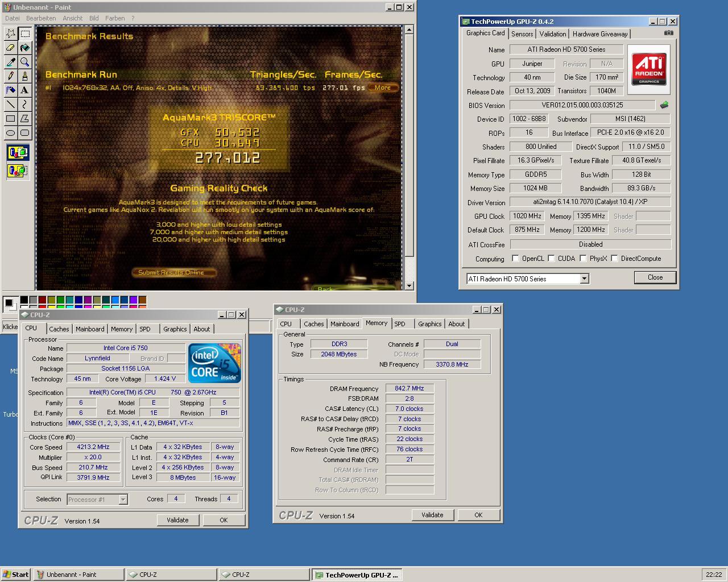Pick the dark red color swatch in Paint

[x=42, y=300]
